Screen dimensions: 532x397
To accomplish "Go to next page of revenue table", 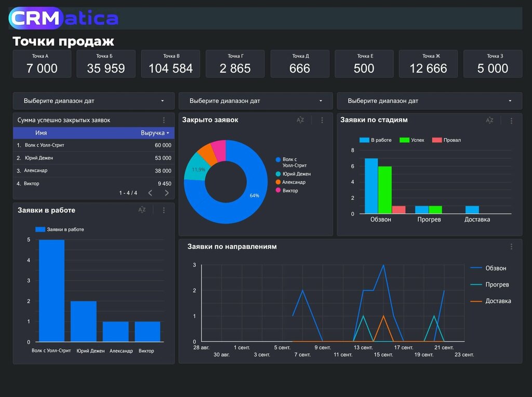I will click(167, 193).
